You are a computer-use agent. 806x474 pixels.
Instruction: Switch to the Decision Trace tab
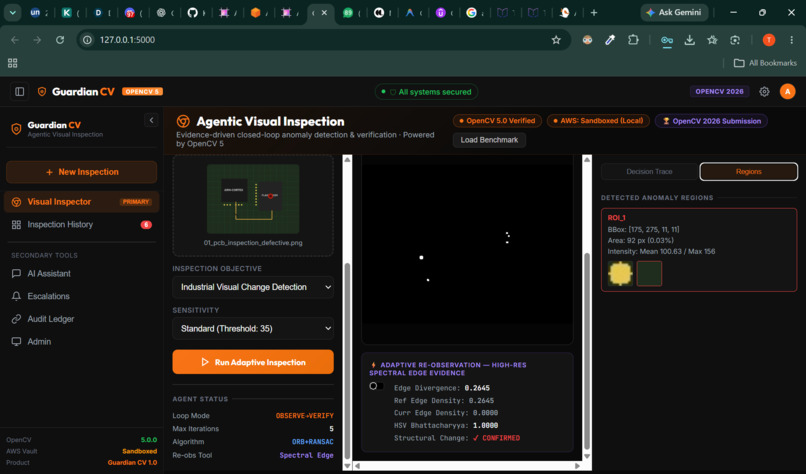649,172
